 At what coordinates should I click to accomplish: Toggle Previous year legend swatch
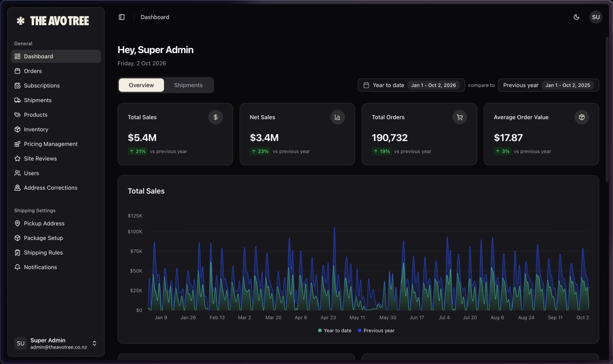click(x=360, y=331)
